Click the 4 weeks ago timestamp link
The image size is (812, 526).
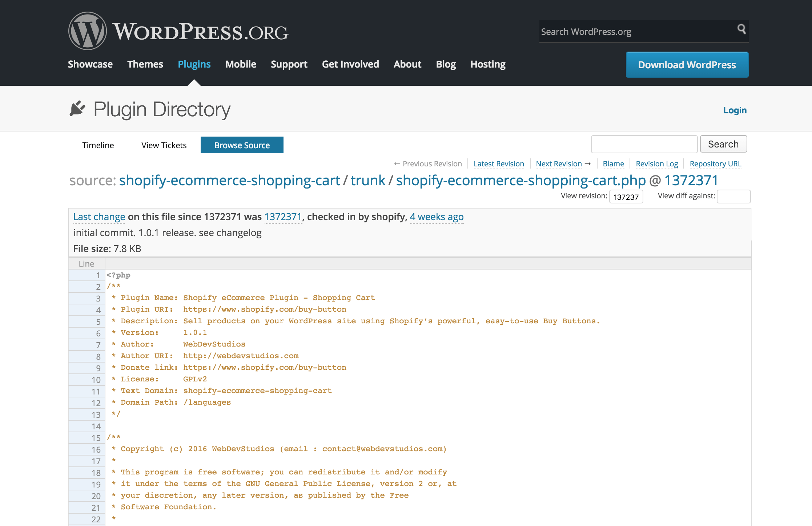coord(437,217)
